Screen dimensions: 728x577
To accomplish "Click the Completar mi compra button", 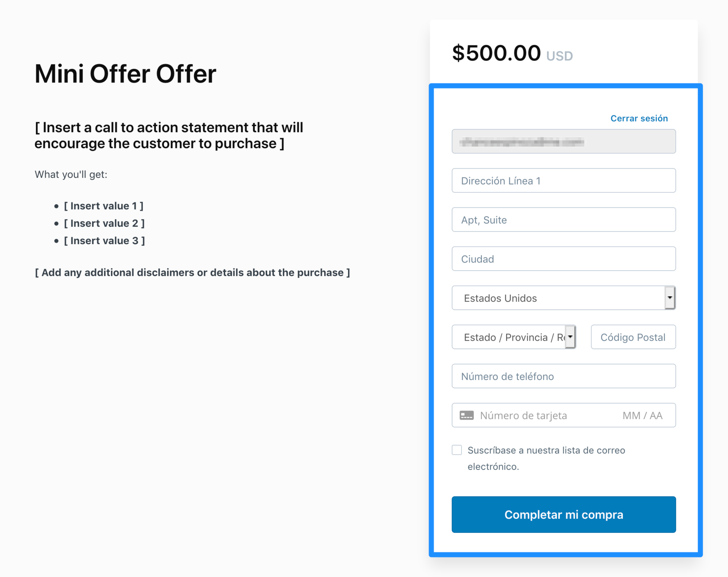I will point(563,514).
